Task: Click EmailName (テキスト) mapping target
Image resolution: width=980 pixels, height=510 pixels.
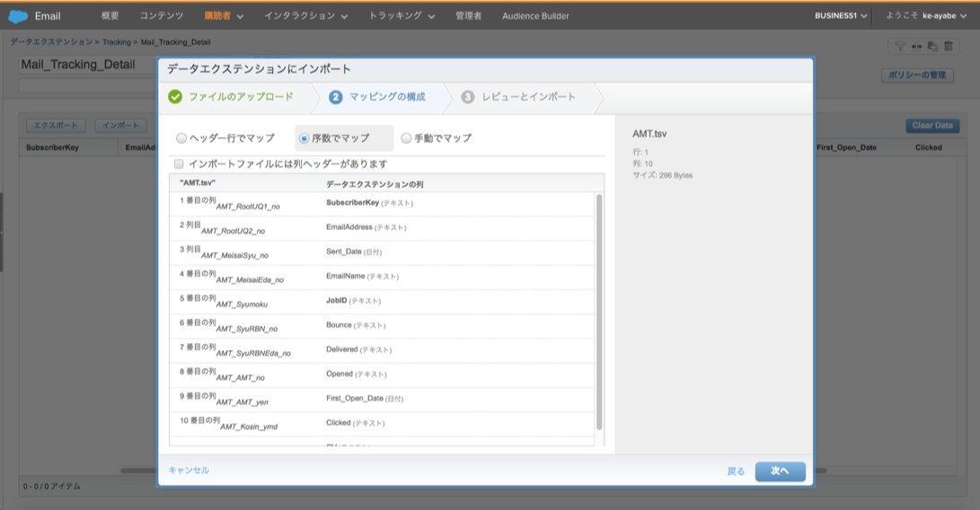Action: pyautogui.click(x=362, y=276)
